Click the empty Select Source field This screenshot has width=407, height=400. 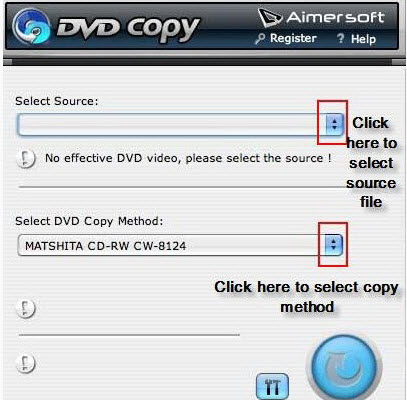click(x=180, y=124)
